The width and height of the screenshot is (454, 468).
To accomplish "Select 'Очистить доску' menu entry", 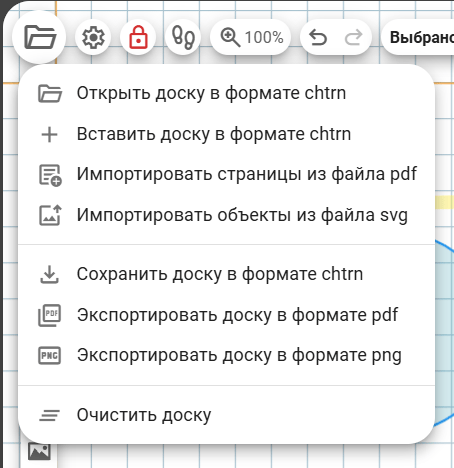I will (x=226, y=415).
